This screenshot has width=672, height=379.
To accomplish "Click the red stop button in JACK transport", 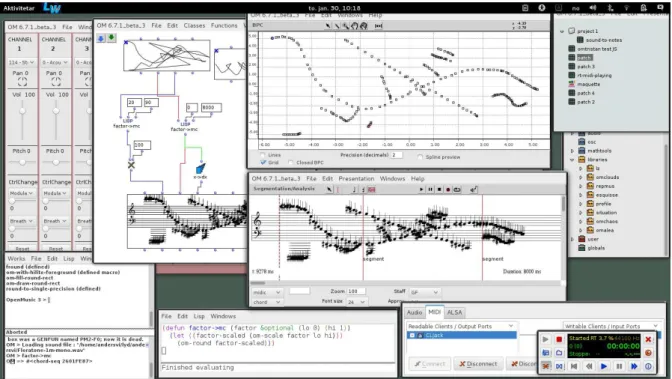I will 559,339.
